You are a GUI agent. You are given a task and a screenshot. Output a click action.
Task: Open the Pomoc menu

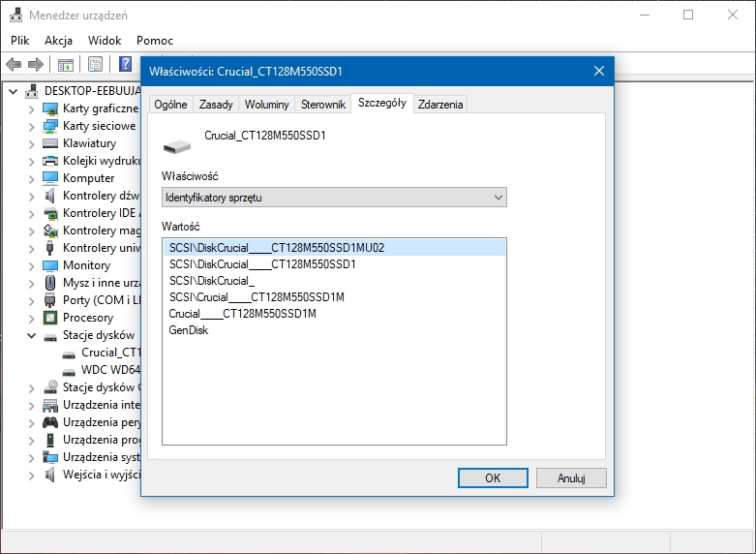154,41
